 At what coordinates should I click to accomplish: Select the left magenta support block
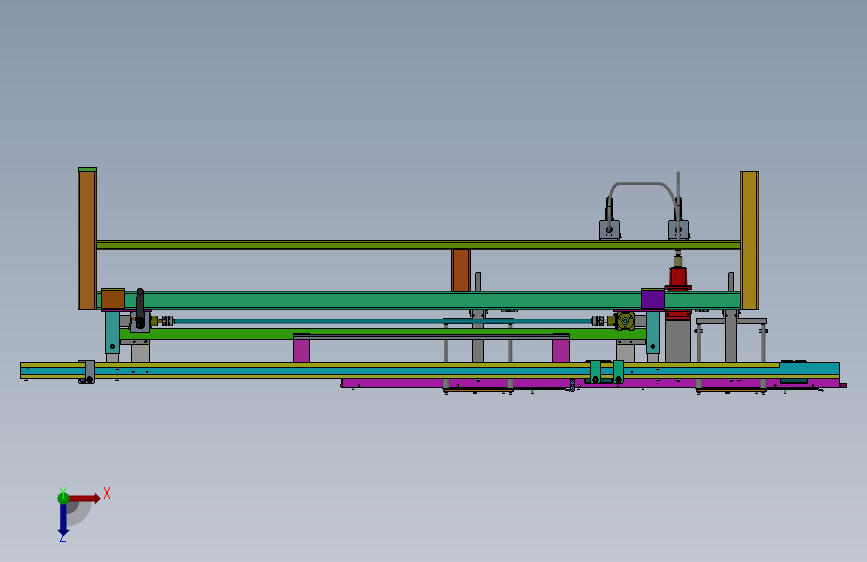(301, 350)
